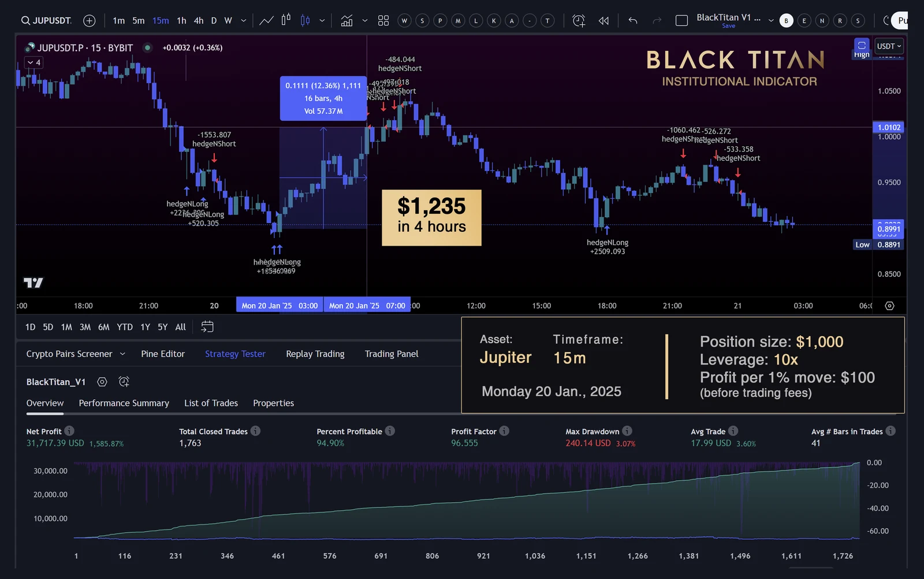Select the chart layout square icon
924x579 pixels.
(x=681, y=21)
